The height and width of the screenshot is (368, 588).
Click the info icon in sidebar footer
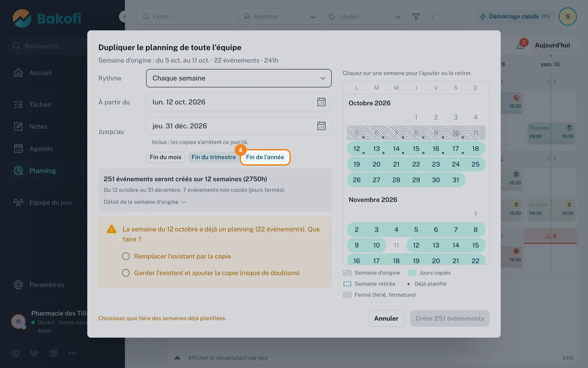pos(15,353)
